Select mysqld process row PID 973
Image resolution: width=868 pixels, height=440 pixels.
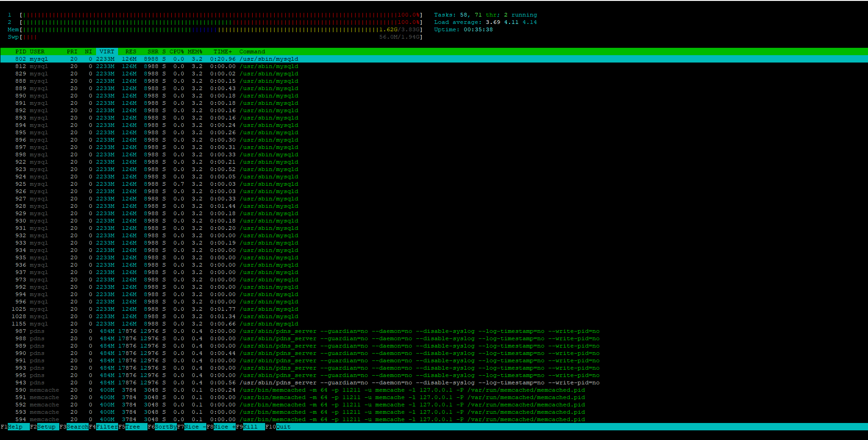(434, 280)
